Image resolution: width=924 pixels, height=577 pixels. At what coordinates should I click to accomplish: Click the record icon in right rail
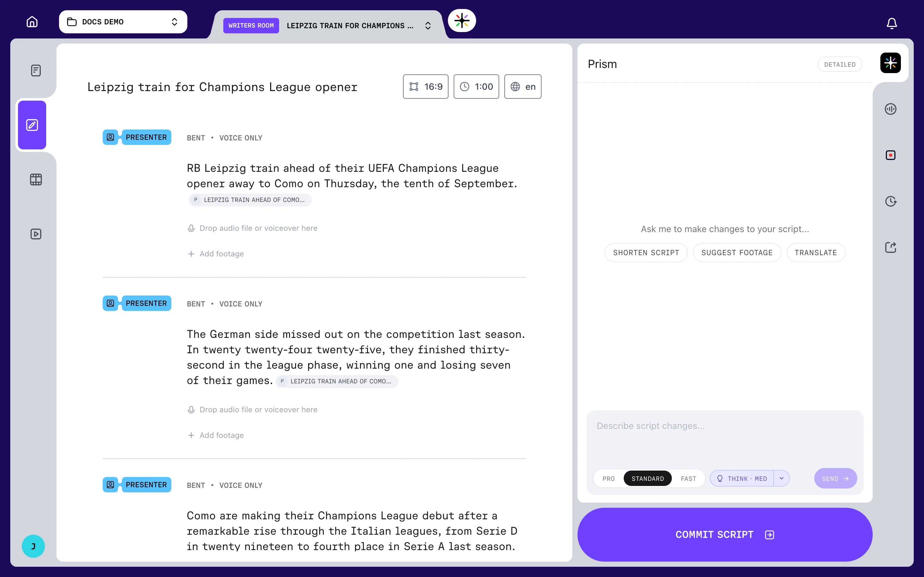pyautogui.click(x=890, y=155)
